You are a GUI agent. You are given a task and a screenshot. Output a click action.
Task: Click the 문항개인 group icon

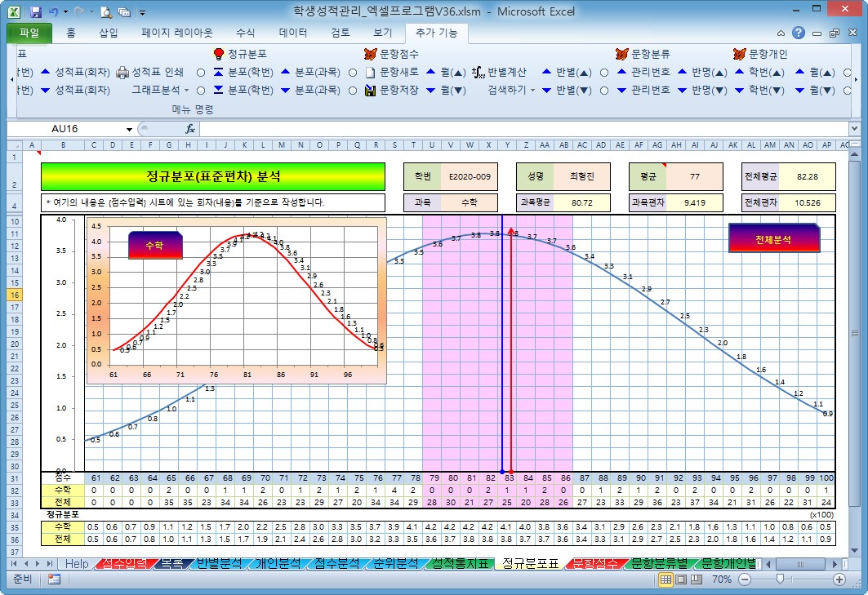[739, 54]
